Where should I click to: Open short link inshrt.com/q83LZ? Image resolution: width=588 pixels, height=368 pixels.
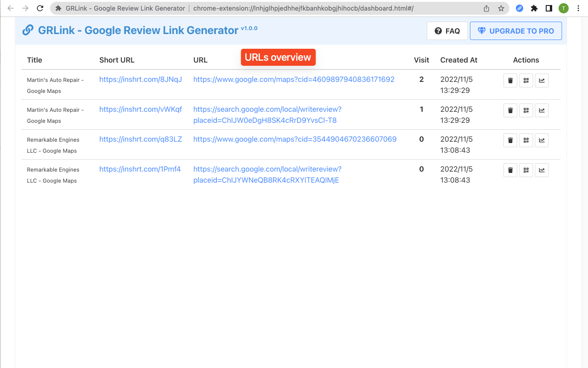click(141, 139)
